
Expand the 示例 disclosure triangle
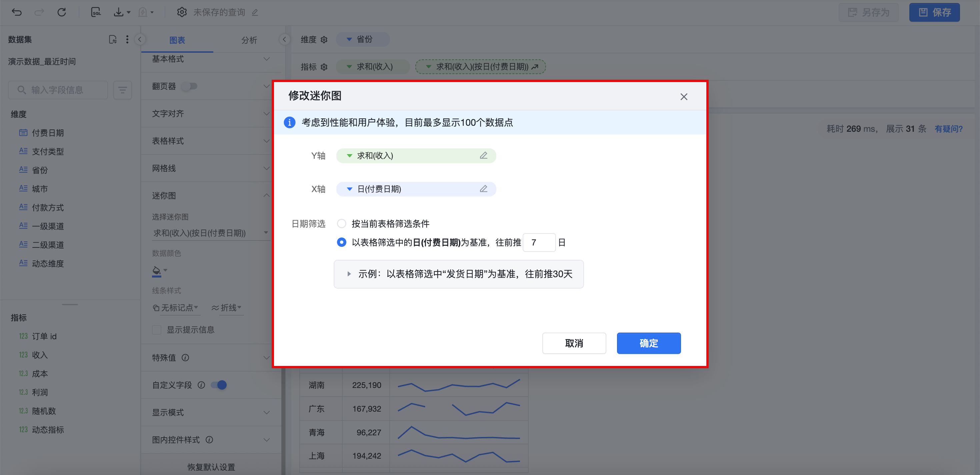point(349,274)
